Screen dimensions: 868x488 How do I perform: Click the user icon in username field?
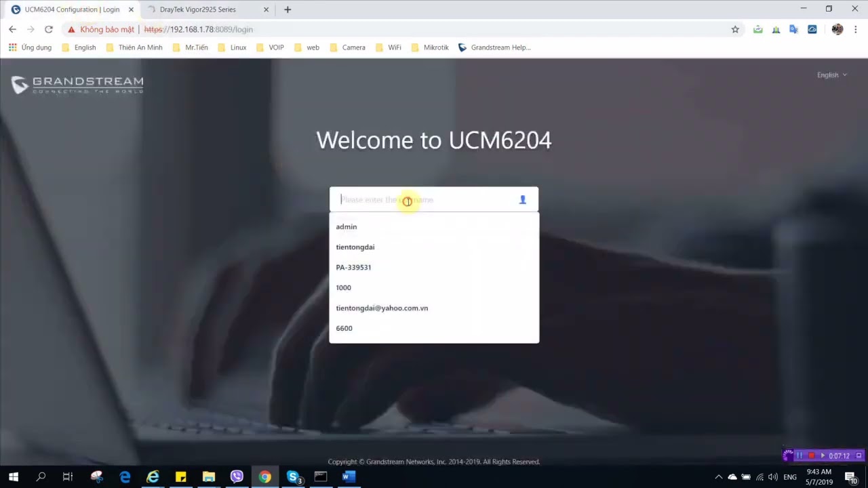click(x=522, y=200)
